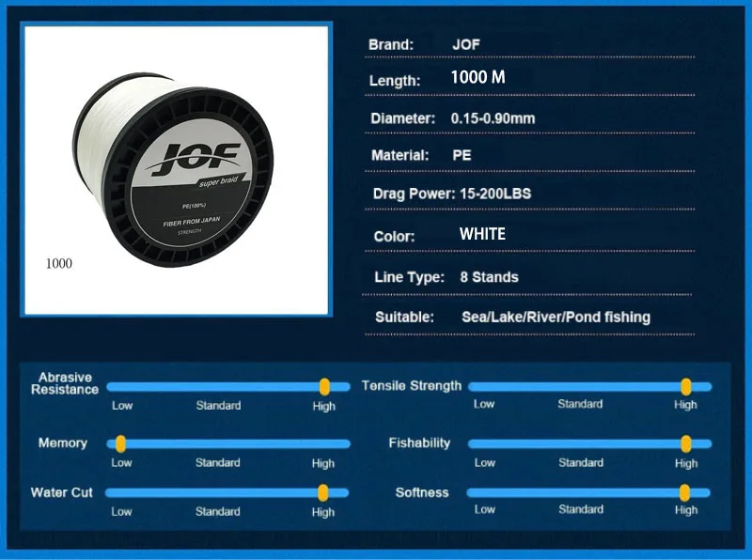Click the Memory slider handle

[x=120, y=444]
